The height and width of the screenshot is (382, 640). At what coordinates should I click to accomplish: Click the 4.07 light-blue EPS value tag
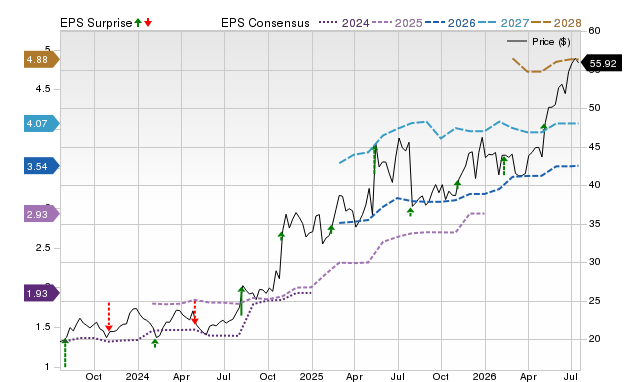pyautogui.click(x=41, y=123)
